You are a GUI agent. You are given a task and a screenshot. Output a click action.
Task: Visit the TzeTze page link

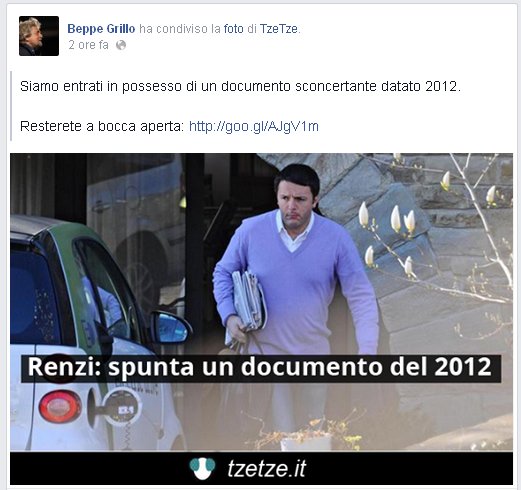pyautogui.click(x=279, y=29)
